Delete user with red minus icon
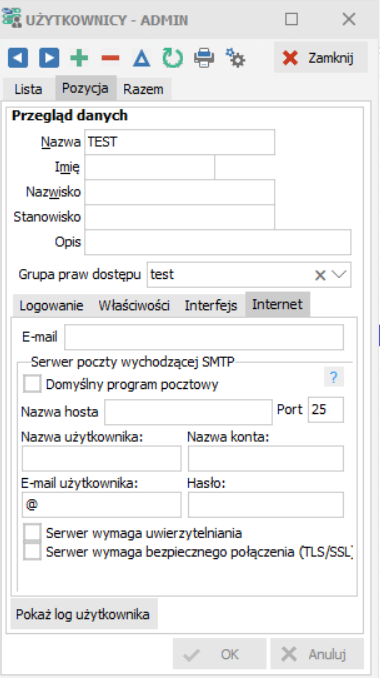 pos(110,58)
